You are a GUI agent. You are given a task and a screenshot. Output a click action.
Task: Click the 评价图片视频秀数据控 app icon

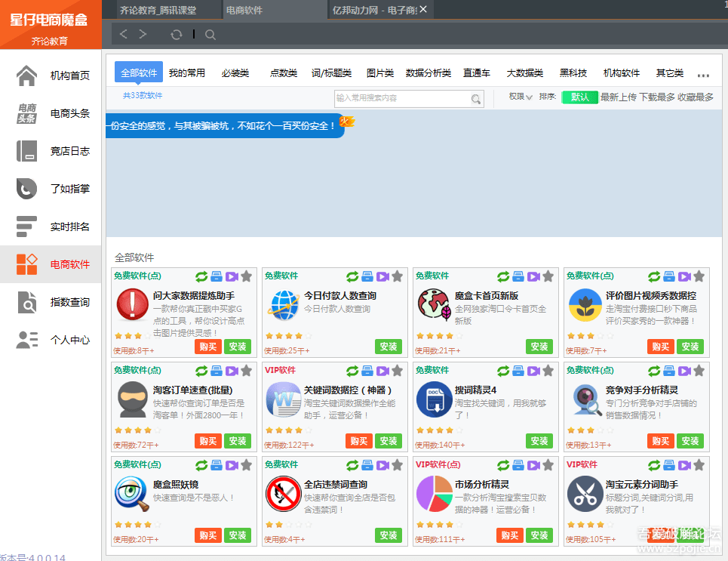pyautogui.click(x=585, y=305)
